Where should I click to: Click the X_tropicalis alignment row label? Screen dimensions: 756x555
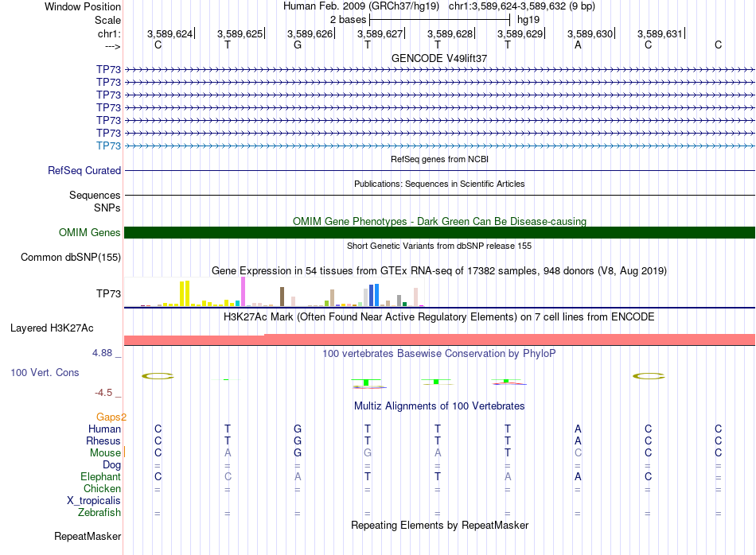pos(94,501)
